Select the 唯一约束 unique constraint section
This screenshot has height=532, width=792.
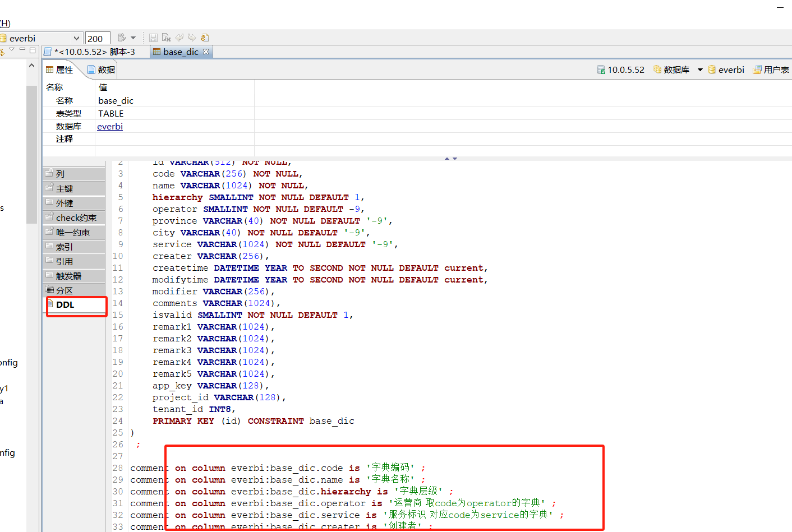point(74,232)
